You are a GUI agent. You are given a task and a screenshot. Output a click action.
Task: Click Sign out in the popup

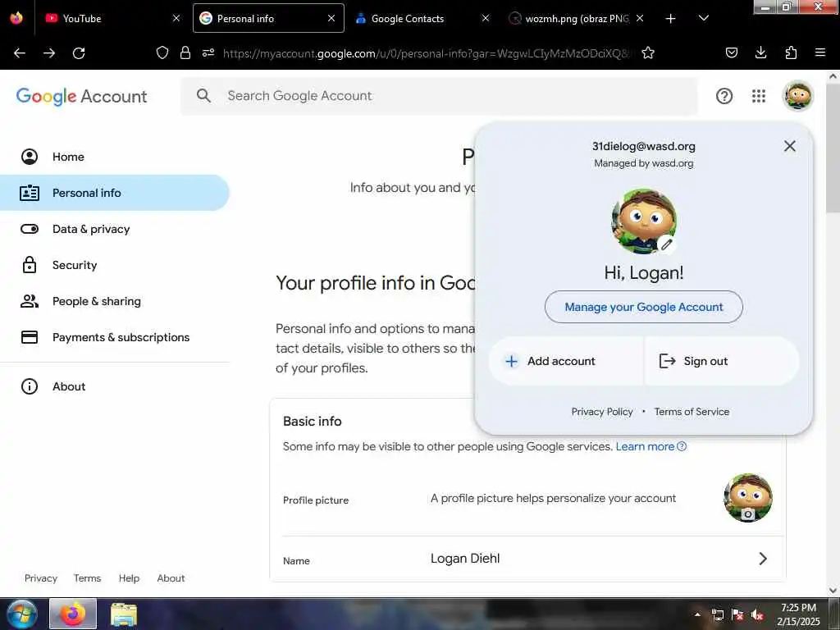pyautogui.click(x=722, y=361)
